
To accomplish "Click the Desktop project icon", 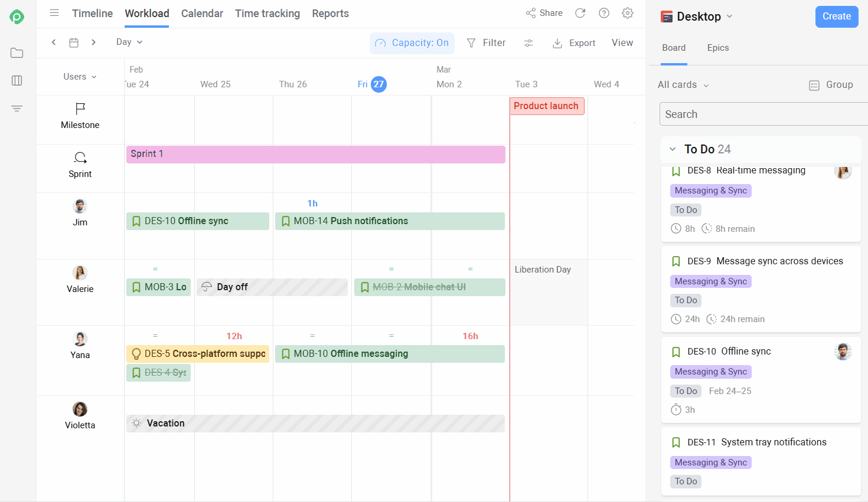I will [x=667, y=17].
